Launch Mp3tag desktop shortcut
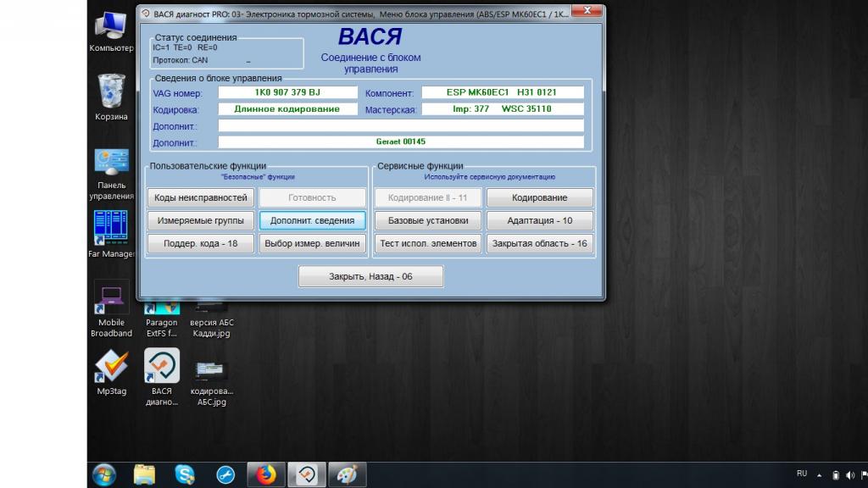This screenshot has height=488, width=868. pos(111,372)
